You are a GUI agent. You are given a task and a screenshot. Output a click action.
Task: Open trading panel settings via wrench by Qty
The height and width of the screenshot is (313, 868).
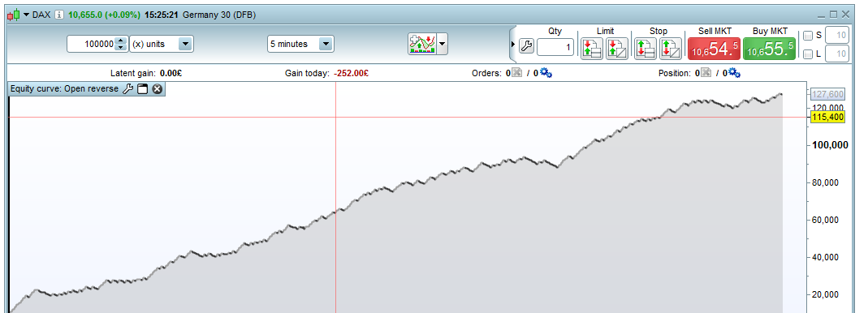coord(526,46)
